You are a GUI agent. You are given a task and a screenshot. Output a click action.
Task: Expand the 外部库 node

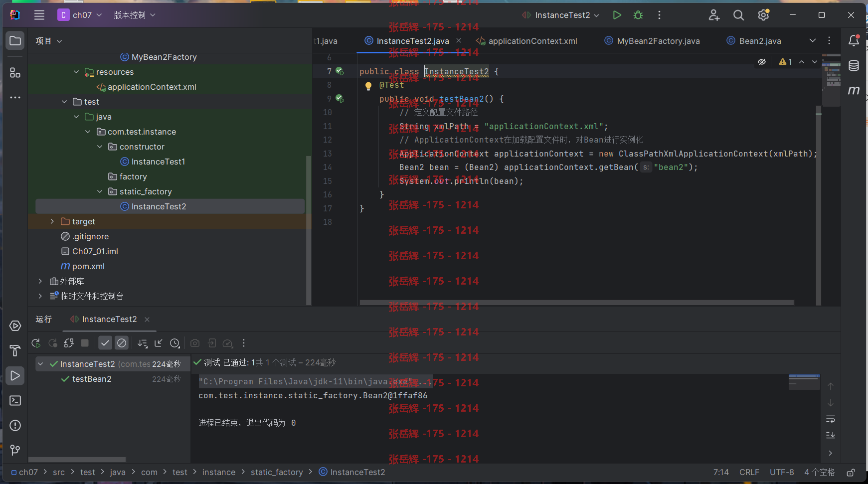click(40, 281)
